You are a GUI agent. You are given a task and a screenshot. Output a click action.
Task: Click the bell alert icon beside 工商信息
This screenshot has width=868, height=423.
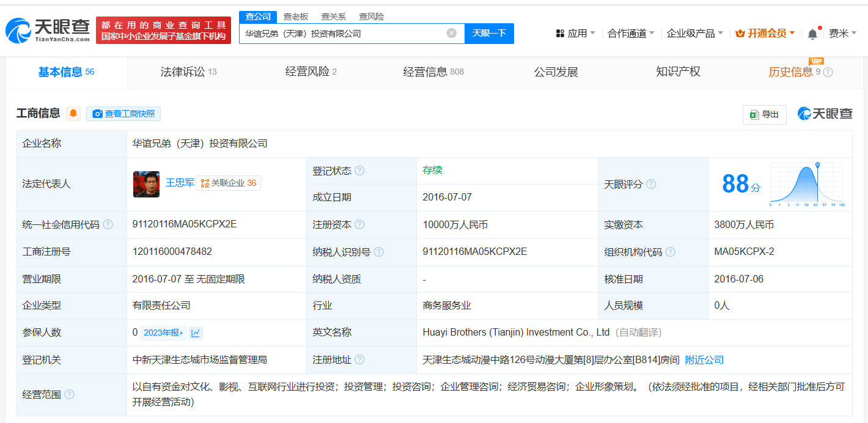pos(73,113)
